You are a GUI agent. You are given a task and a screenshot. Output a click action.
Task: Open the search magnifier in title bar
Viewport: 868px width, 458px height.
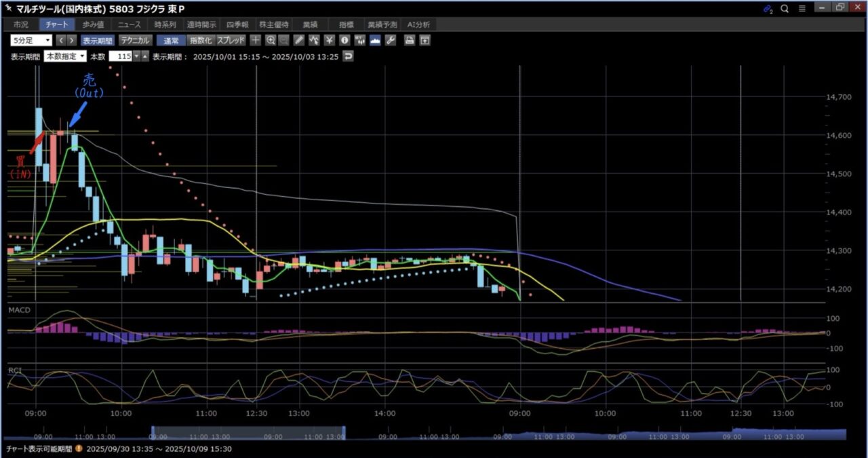(x=785, y=9)
